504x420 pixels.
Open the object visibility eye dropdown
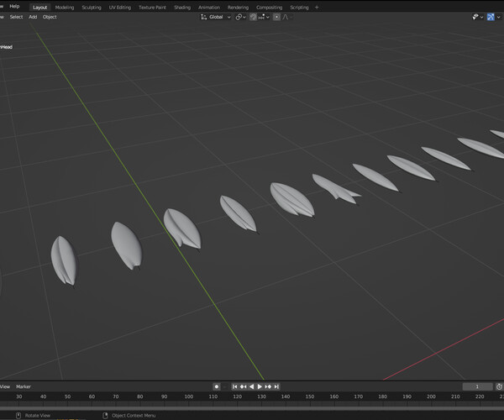click(x=477, y=17)
